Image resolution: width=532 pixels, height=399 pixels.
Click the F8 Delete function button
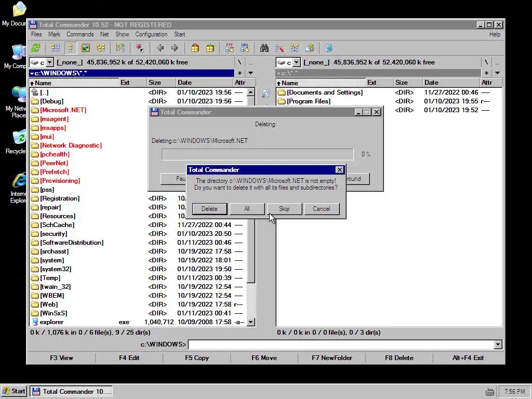[399, 357]
